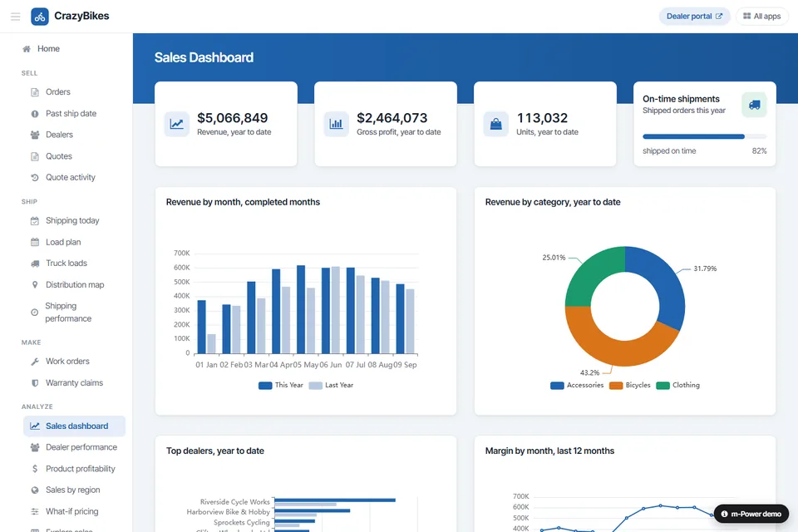Open Shipping today page
798x532 pixels.
click(74, 221)
